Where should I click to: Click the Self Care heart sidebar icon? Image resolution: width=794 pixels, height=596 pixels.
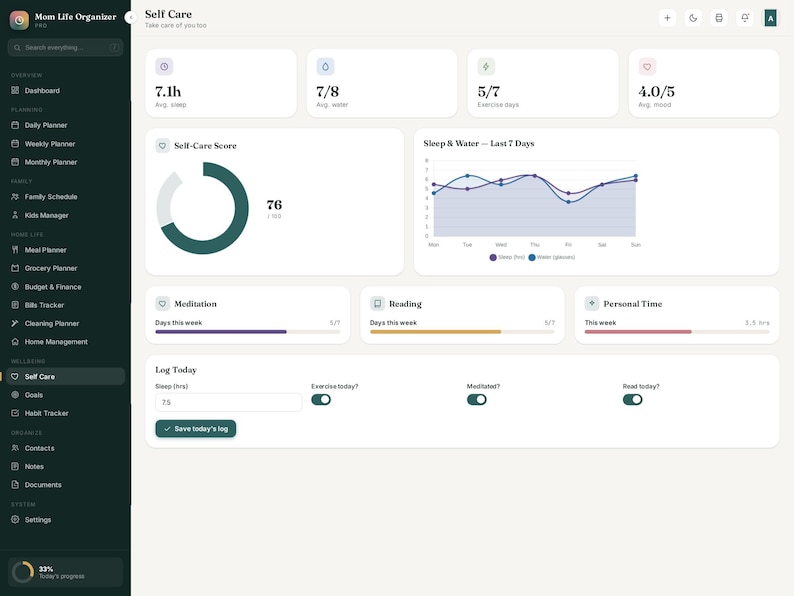coord(15,376)
